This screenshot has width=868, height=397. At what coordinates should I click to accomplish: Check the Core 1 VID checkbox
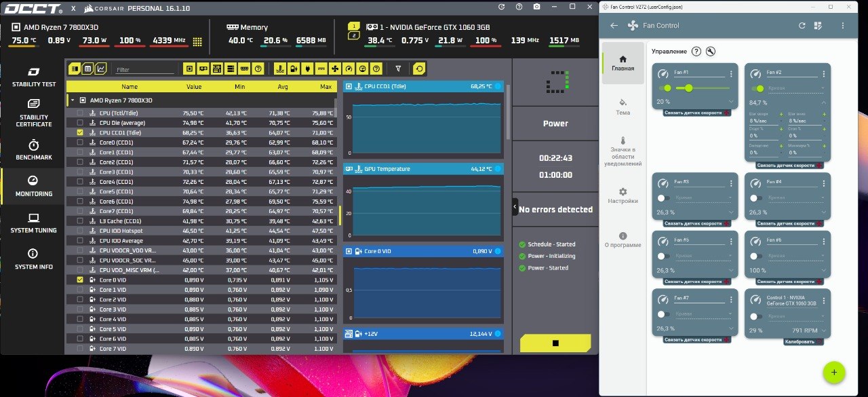[80, 290]
